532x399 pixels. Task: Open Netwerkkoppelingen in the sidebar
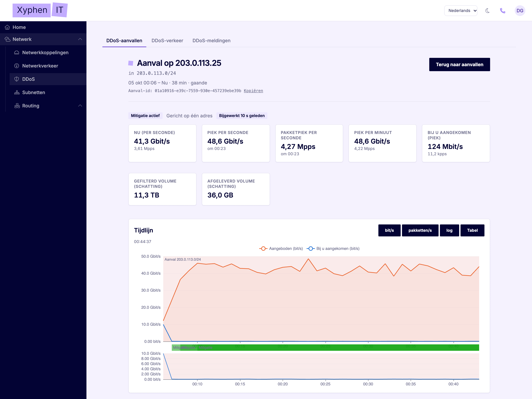(48, 52)
